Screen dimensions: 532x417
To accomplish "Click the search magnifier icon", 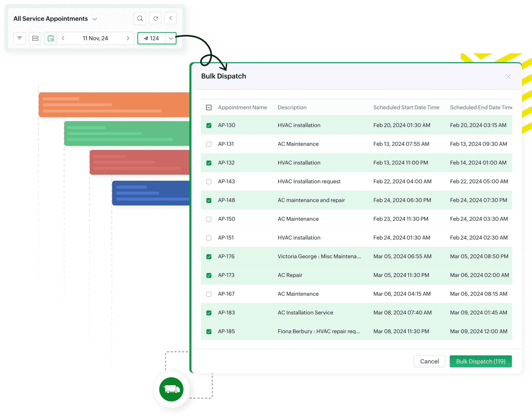I will click(140, 19).
